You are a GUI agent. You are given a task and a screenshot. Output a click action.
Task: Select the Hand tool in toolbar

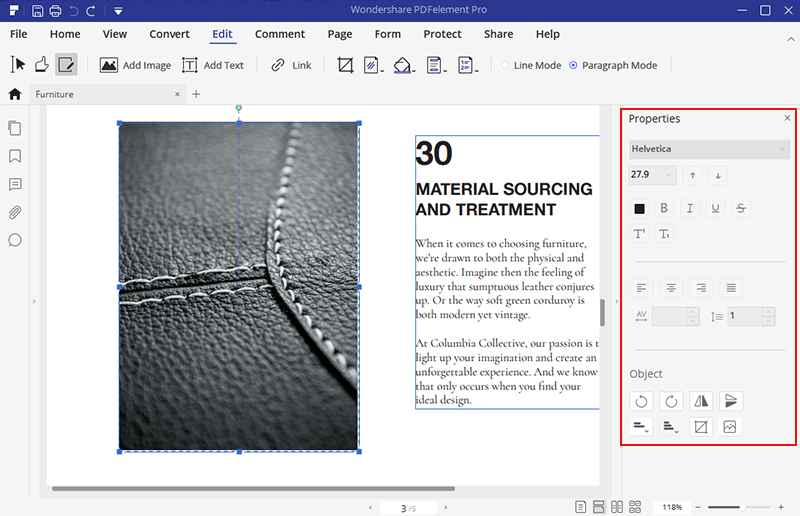click(42, 65)
